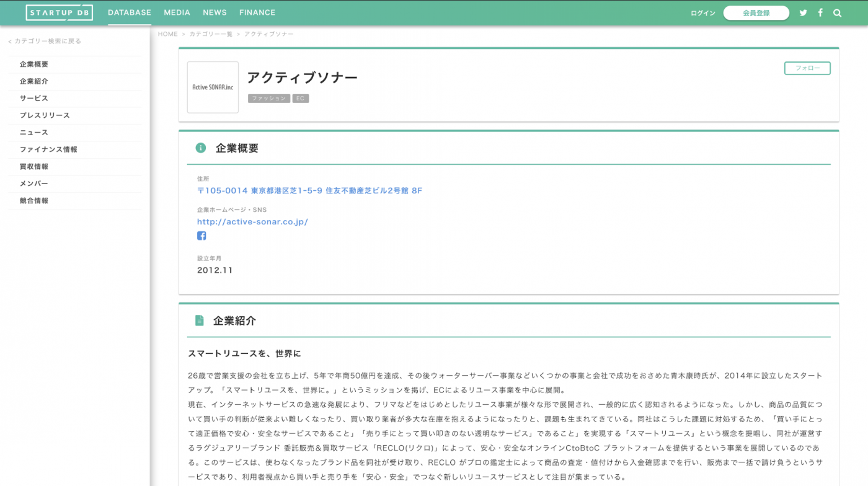Click the 企業紹介 section heading text

coord(234,321)
